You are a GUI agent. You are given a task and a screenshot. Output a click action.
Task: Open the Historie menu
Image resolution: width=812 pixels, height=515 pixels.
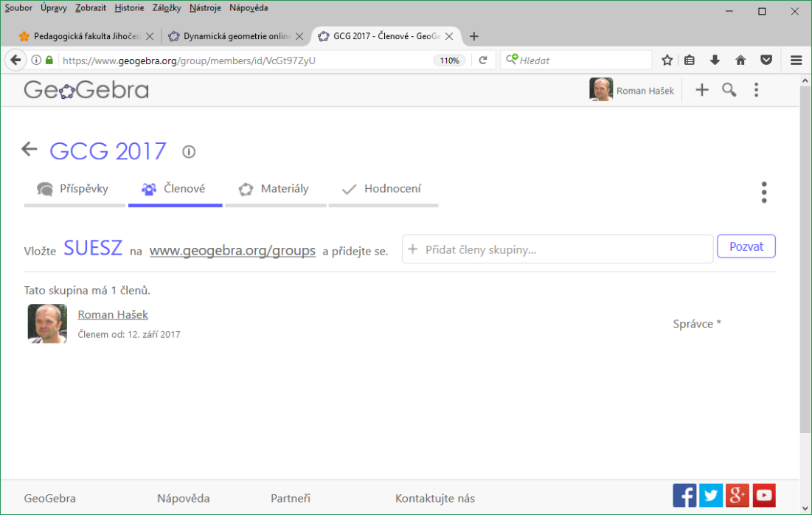[130, 8]
